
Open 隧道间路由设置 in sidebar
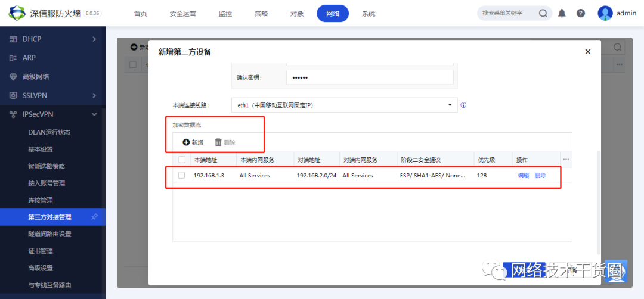[49, 234]
